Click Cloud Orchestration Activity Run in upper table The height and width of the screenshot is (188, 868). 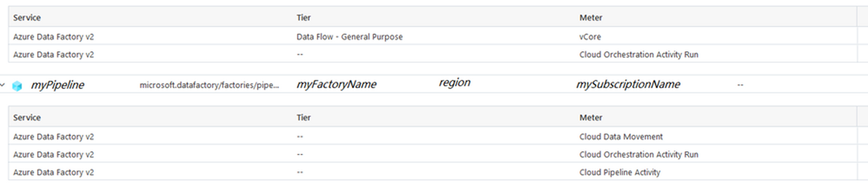tap(639, 54)
